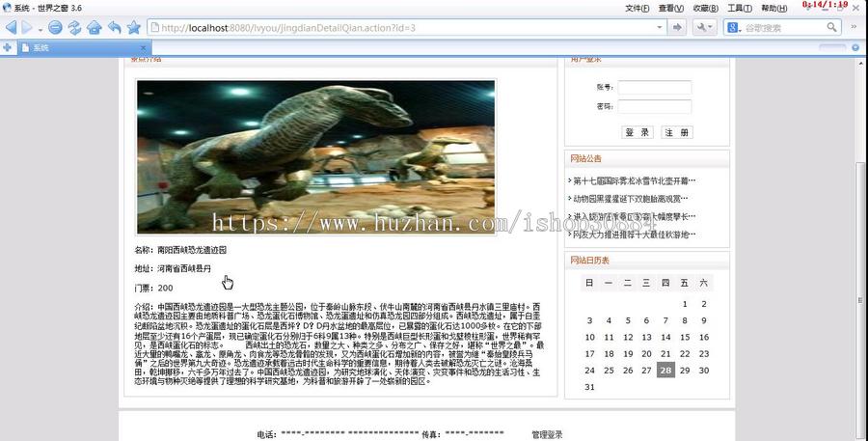Click the 注册 button

(x=676, y=132)
